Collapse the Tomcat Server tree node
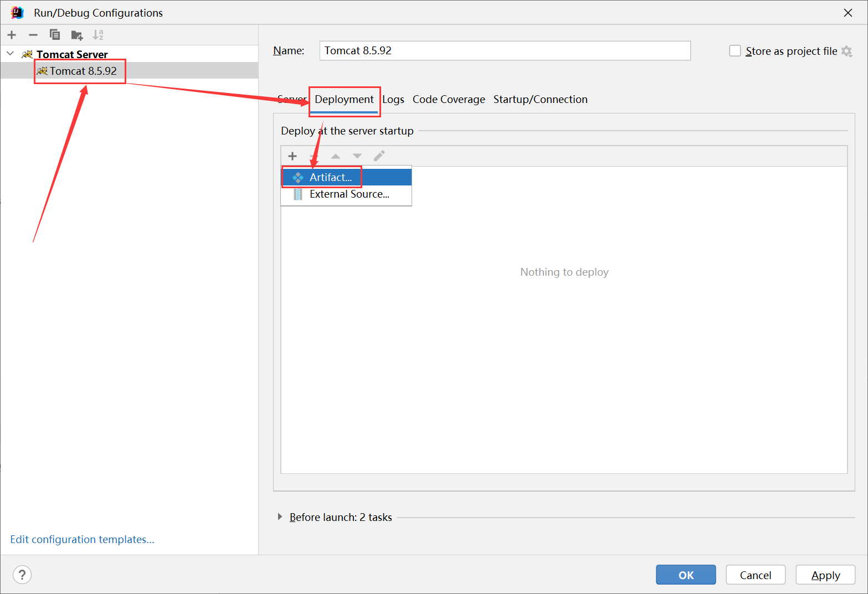868x594 pixels. click(x=10, y=54)
